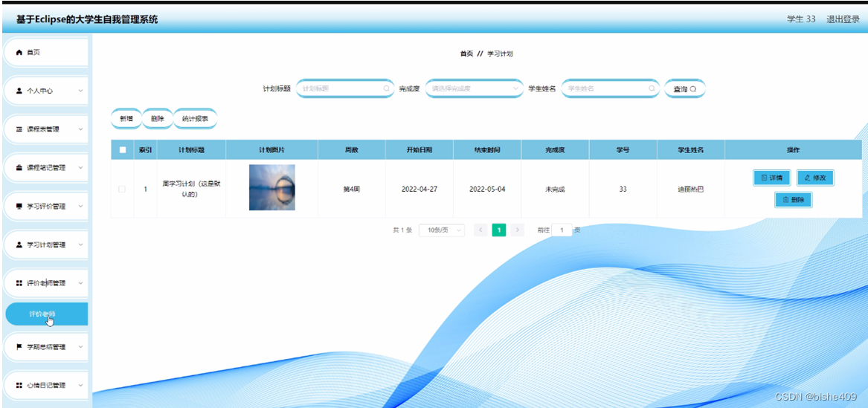Expand 个人中心 menu chevron
The height and width of the screenshot is (408, 868).
[81, 91]
